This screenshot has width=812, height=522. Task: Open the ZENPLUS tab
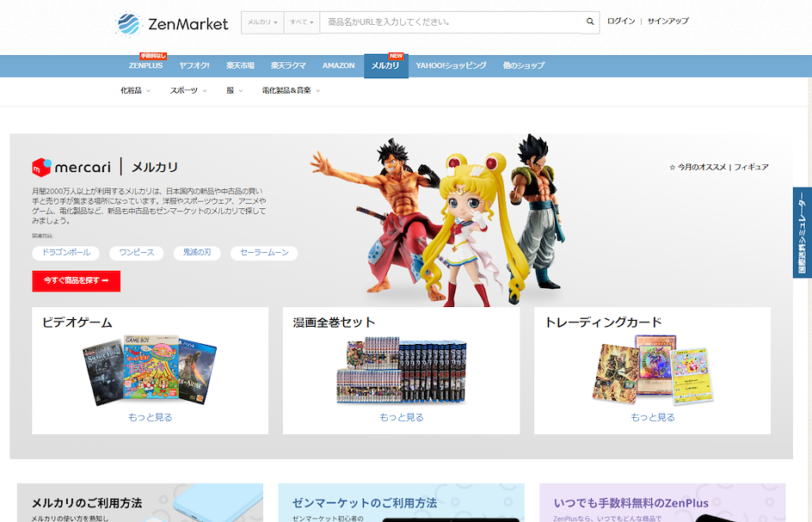(x=145, y=65)
